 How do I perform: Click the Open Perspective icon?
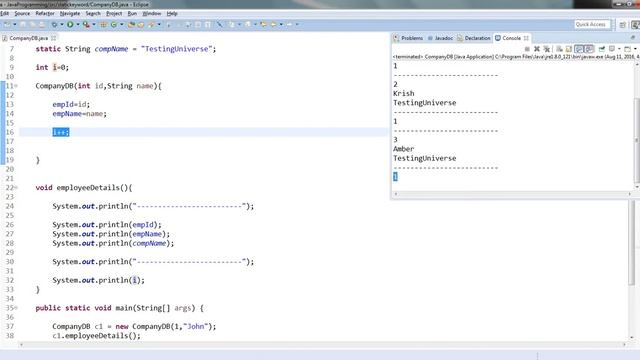click(x=622, y=25)
